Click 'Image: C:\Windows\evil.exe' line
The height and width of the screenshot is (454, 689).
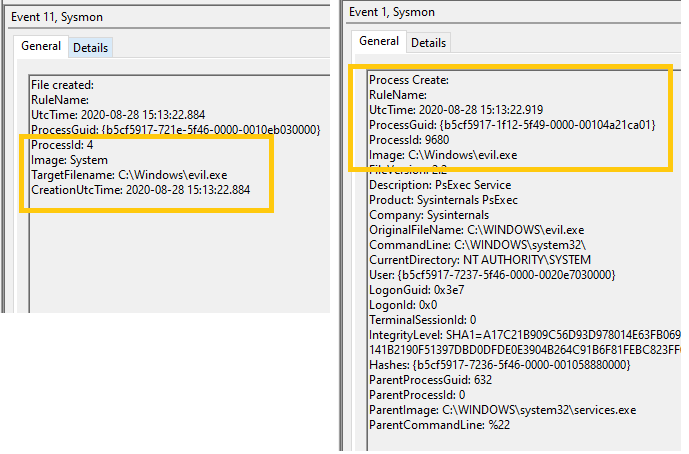click(443, 155)
